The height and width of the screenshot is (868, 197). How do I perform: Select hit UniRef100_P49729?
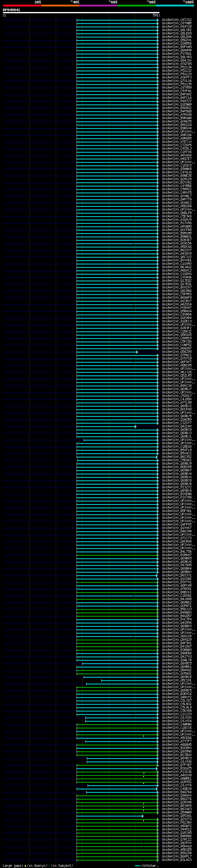pos(177,27)
